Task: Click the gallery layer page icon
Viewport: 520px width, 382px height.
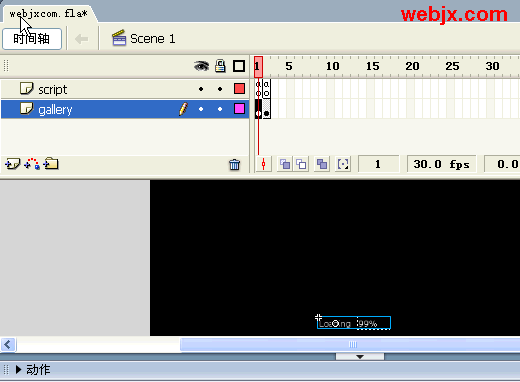Action: click(27, 108)
